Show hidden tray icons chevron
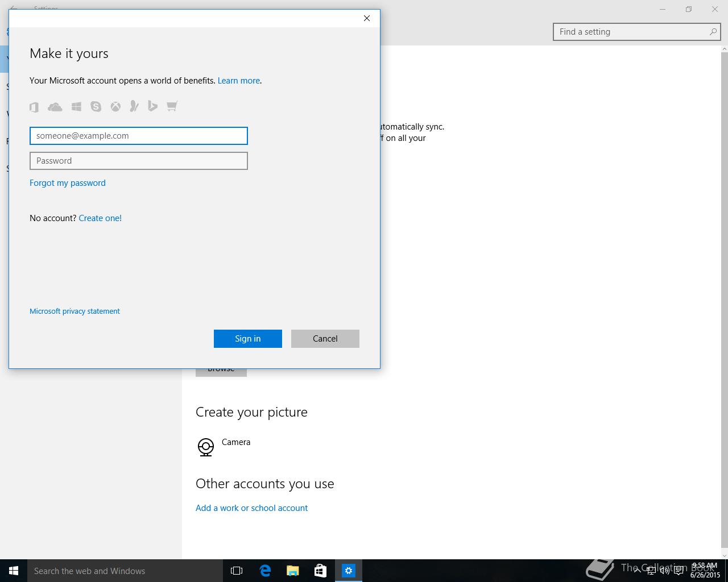This screenshot has width=728, height=582. (638, 571)
